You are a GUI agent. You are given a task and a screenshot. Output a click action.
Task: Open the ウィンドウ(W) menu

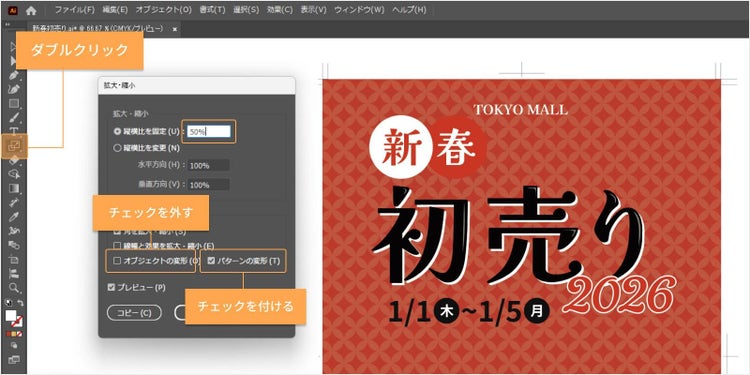pos(359,10)
